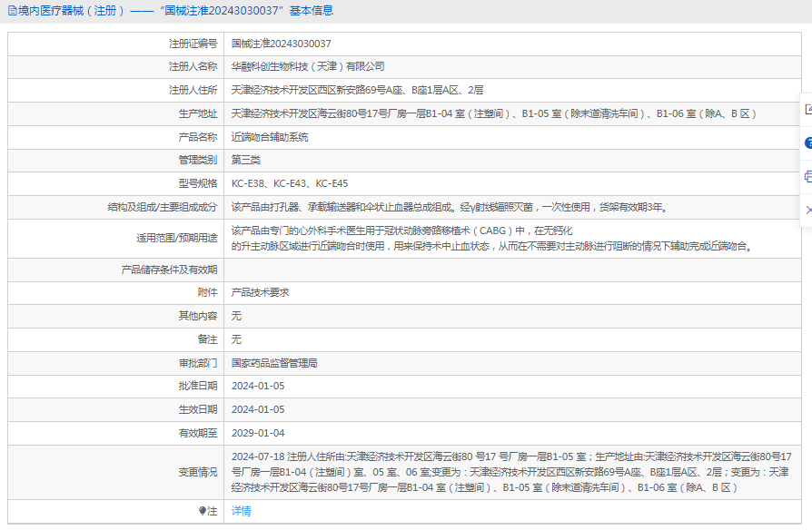The image size is (812, 530).
Task: Click the 产品名称 label
Action: (x=198, y=137)
